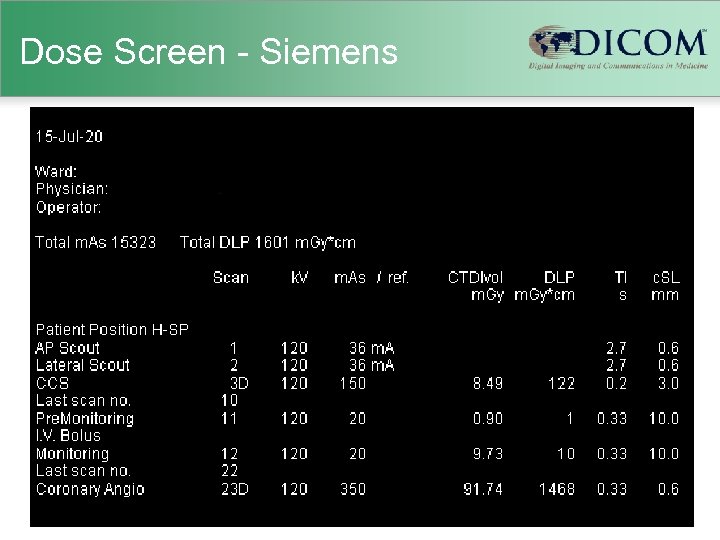
Task: Click the Monitoring DLP value "10"
Action: 566,454
